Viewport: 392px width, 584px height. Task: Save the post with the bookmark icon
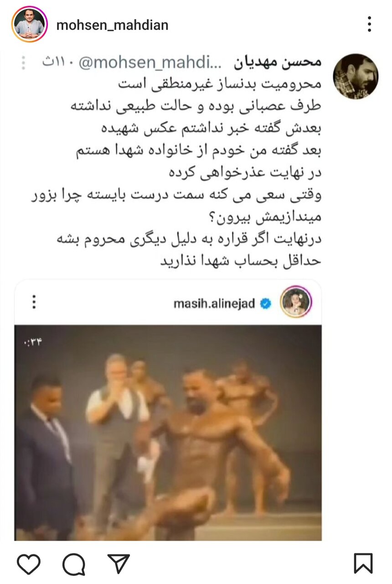[x=363, y=563]
